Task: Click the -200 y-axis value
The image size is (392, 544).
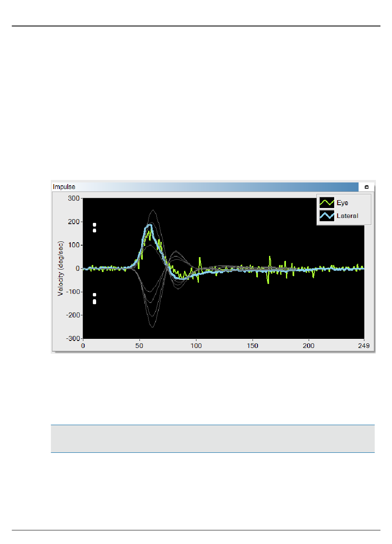Action: click(x=73, y=315)
